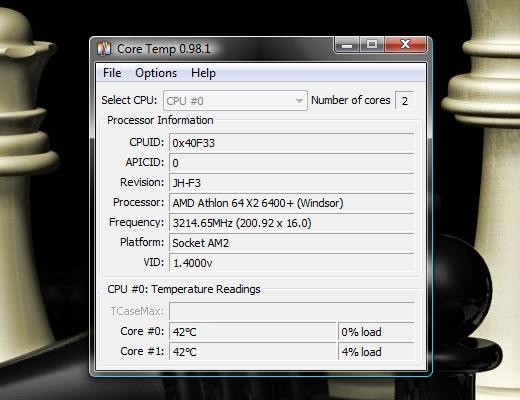Open the Help menu
520x400 pixels.
tap(203, 73)
